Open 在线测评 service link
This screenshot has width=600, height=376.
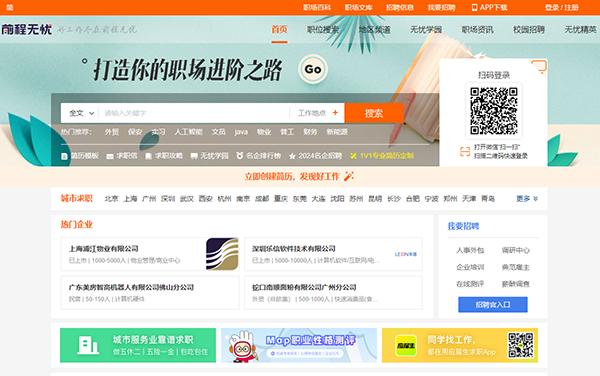tap(470, 284)
